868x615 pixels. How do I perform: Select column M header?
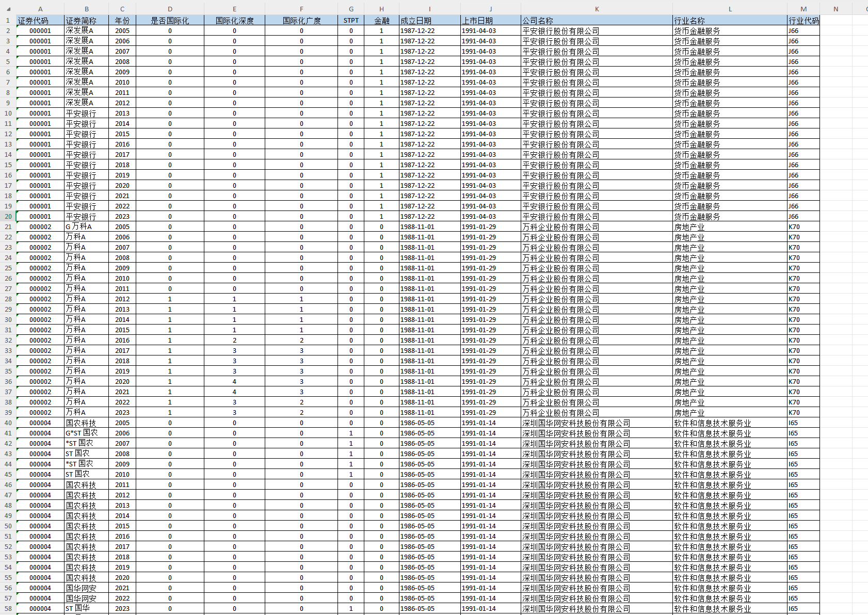803,9
